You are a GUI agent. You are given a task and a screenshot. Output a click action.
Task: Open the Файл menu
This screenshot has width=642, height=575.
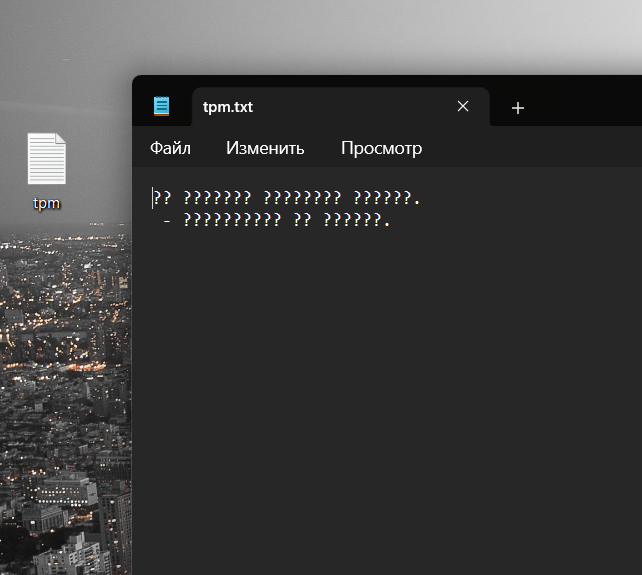[170, 148]
